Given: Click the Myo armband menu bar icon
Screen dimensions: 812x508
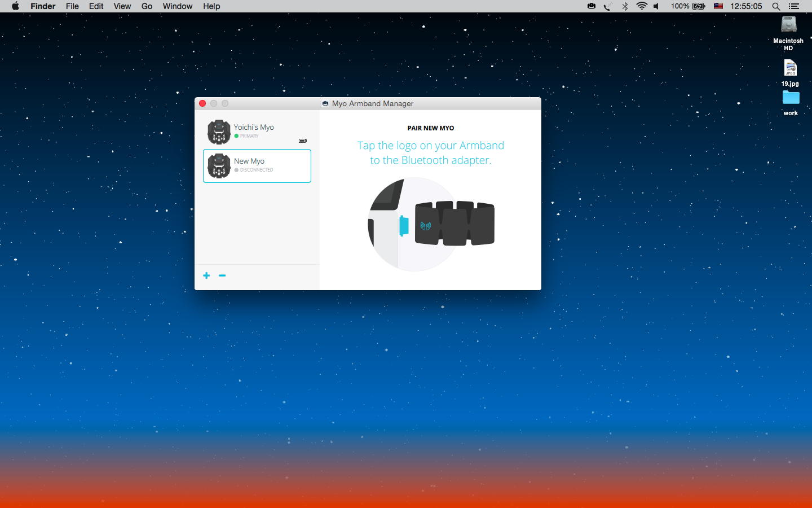Looking at the screenshot, I should [592, 6].
